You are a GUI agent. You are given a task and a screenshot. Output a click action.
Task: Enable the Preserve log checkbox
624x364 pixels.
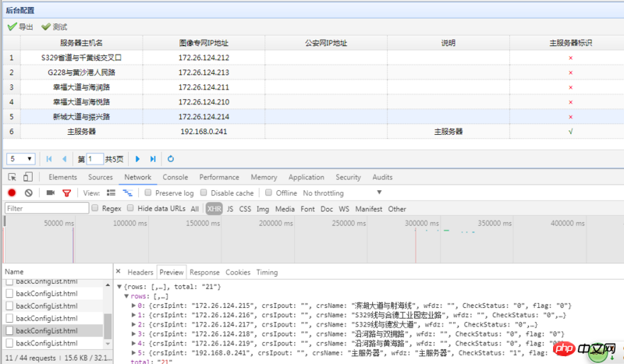pyautogui.click(x=148, y=193)
